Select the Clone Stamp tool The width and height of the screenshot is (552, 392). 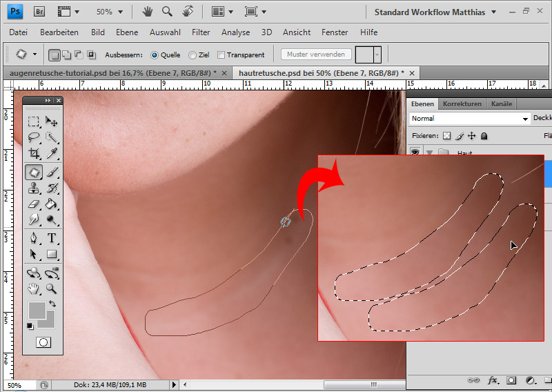[33, 188]
